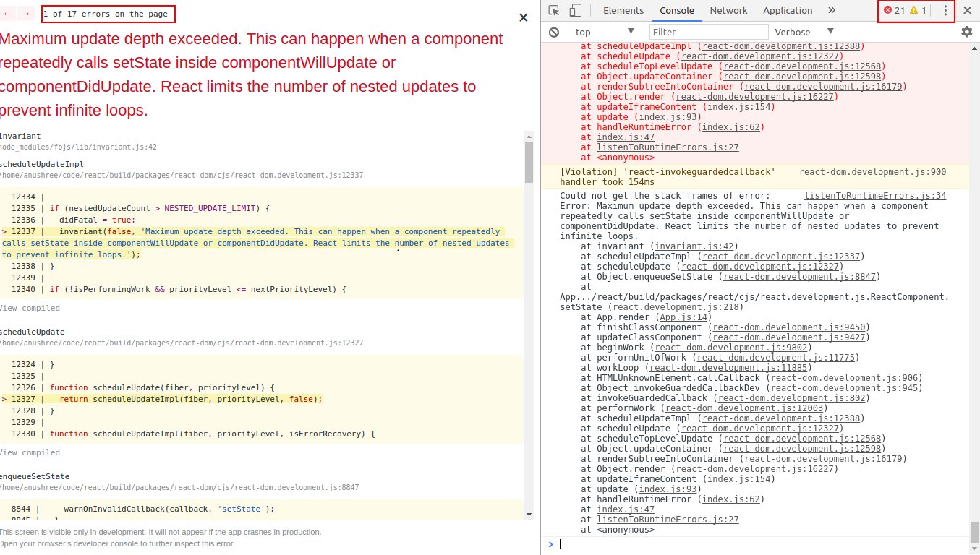The height and width of the screenshot is (555, 980).
Task: Click the warning count badge
Action: 918,10
